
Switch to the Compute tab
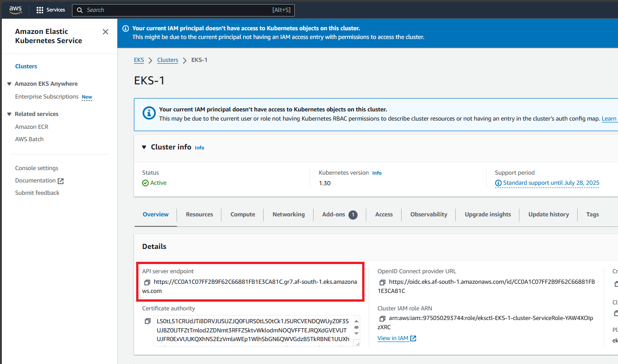point(243,215)
